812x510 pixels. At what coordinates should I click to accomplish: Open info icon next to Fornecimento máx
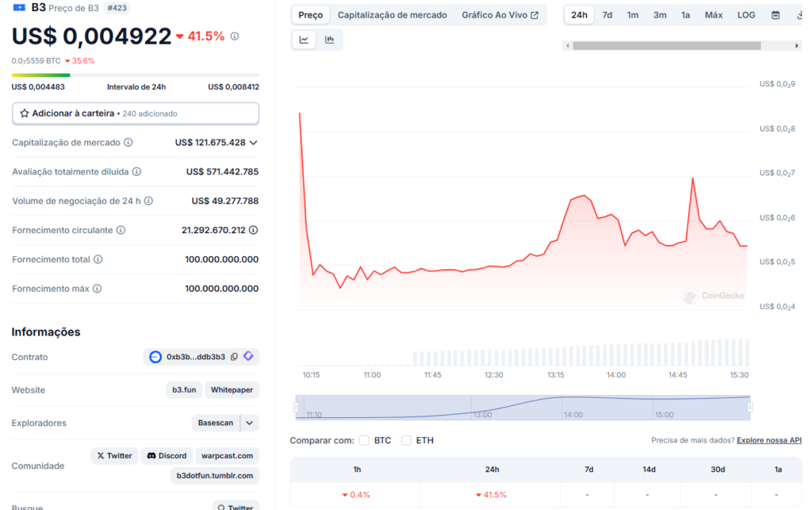(x=97, y=289)
